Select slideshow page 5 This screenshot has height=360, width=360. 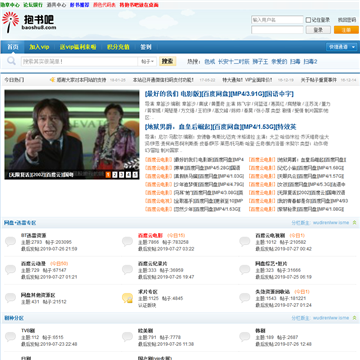pos(135,175)
